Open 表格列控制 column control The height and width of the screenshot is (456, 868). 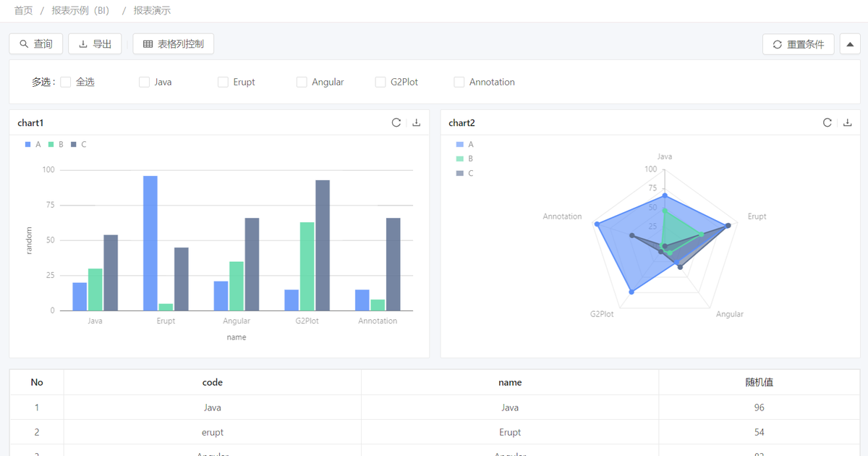click(x=174, y=44)
